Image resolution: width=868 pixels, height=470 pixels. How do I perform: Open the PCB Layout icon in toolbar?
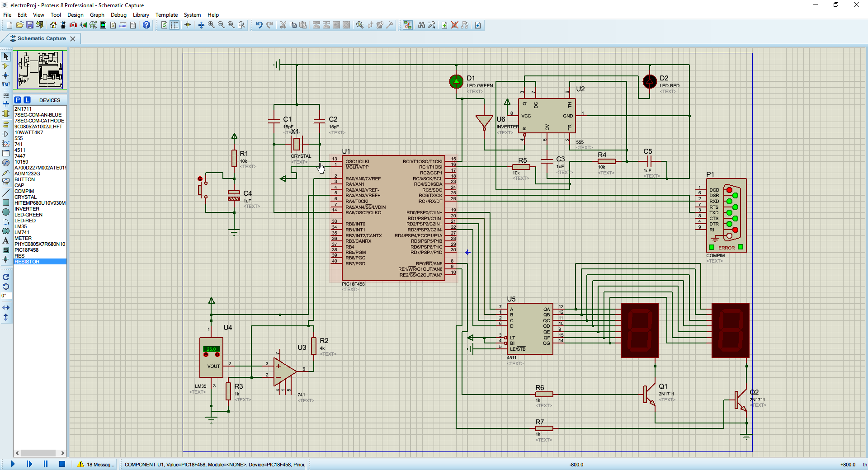coord(73,25)
